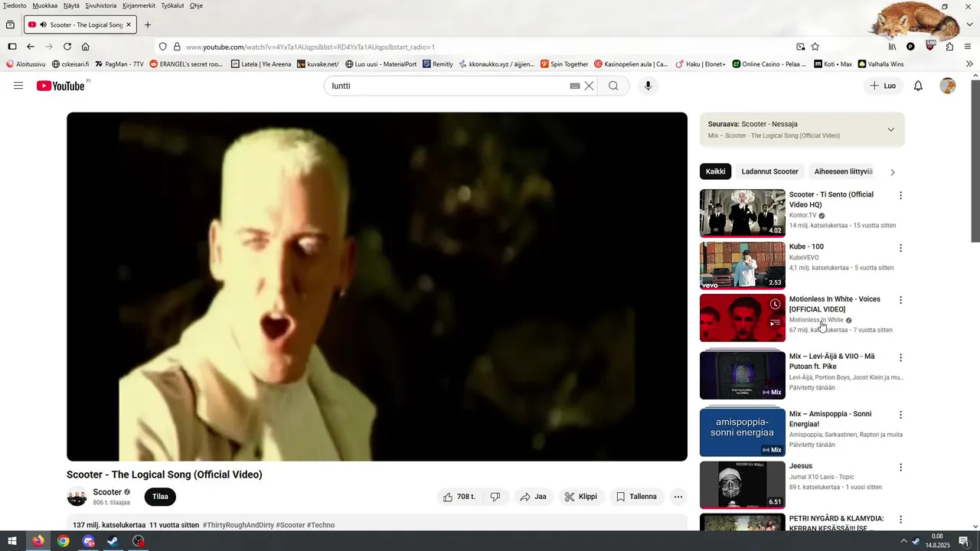Open Latela | Yle Areena bookmark
The width and height of the screenshot is (980, 551).
261,64
